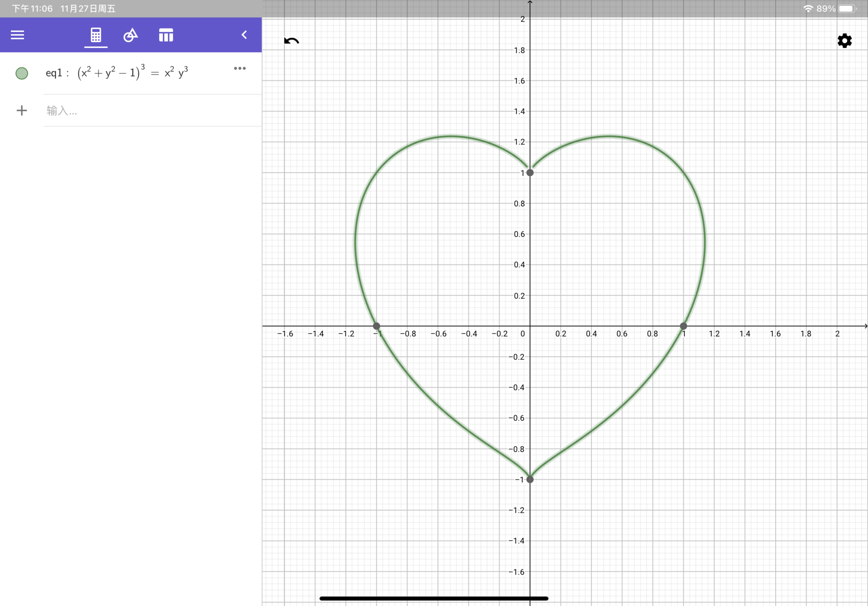Screen dimensions: 868x606
Task: Click the -1.6 label on the x-axis
Action: pyautogui.click(x=285, y=334)
